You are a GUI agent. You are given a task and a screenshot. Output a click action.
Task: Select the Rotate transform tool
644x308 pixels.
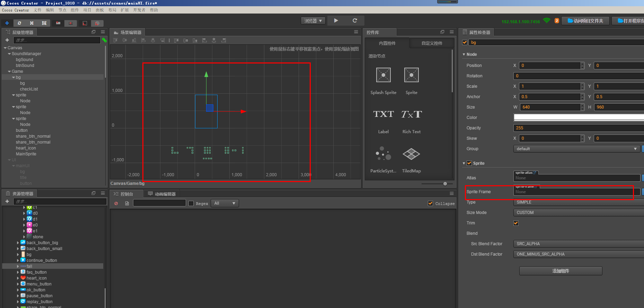(x=19, y=23)
